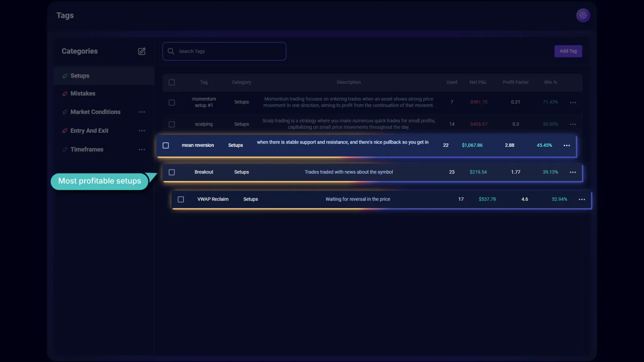
Task: Switch to the Mistakes category
Action: [83, 93]
